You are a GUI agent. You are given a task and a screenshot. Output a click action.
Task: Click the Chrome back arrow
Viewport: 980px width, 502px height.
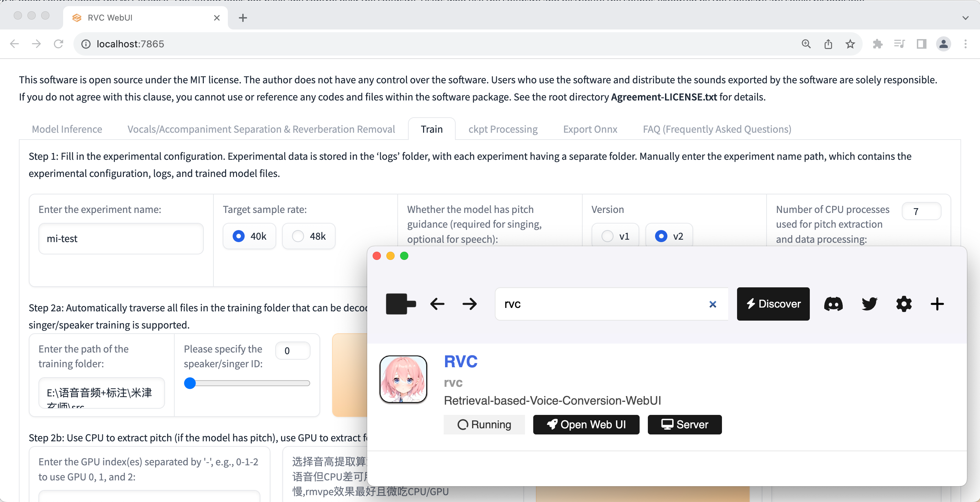pyautogui.click(x=14, y=44)
